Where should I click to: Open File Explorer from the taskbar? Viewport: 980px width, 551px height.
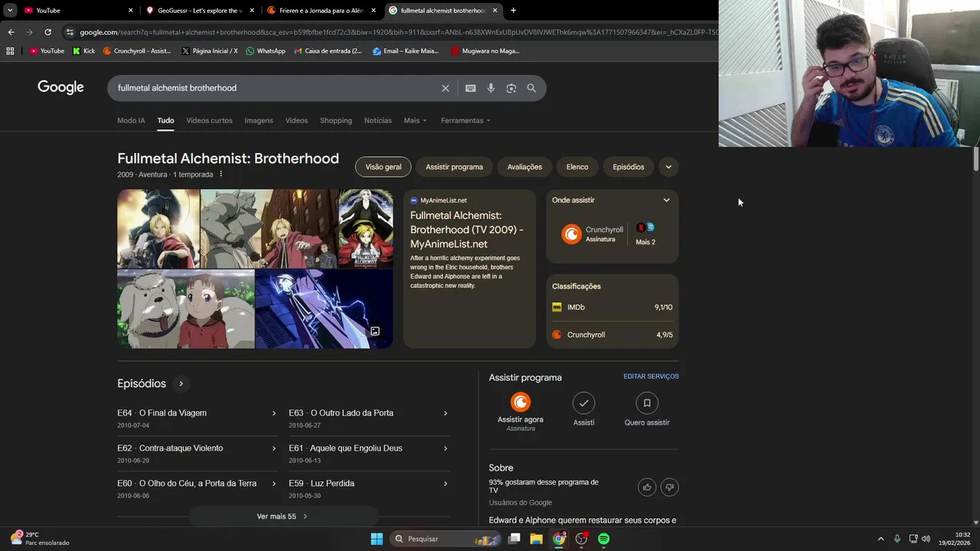click(x=536, y=539)
